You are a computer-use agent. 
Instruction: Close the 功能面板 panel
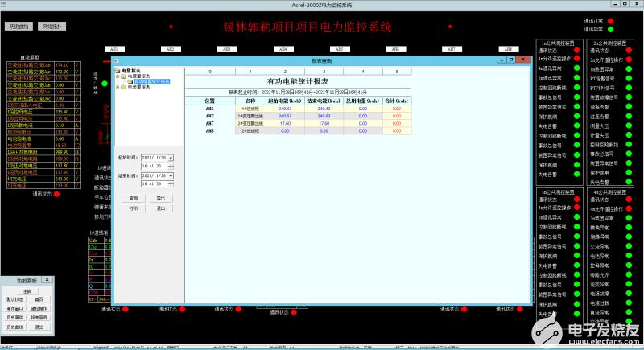[x=47, y=280]
